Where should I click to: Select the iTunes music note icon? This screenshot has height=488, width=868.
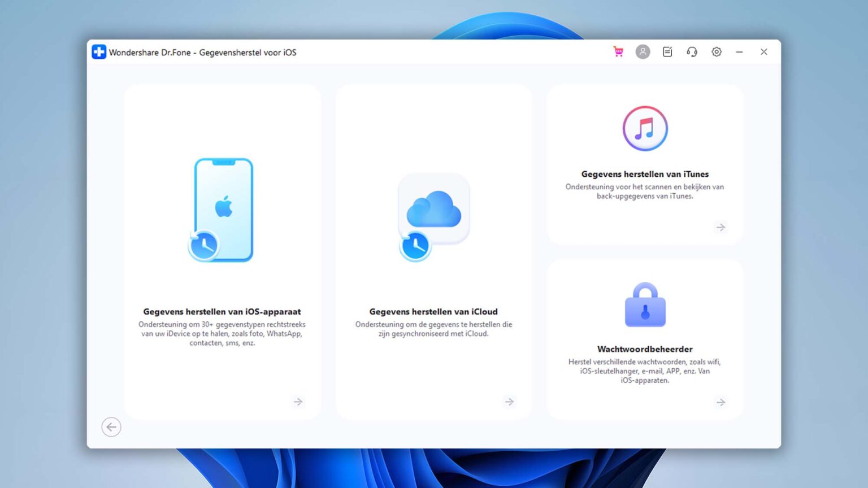pyautogui.click(x=645, y=128)
